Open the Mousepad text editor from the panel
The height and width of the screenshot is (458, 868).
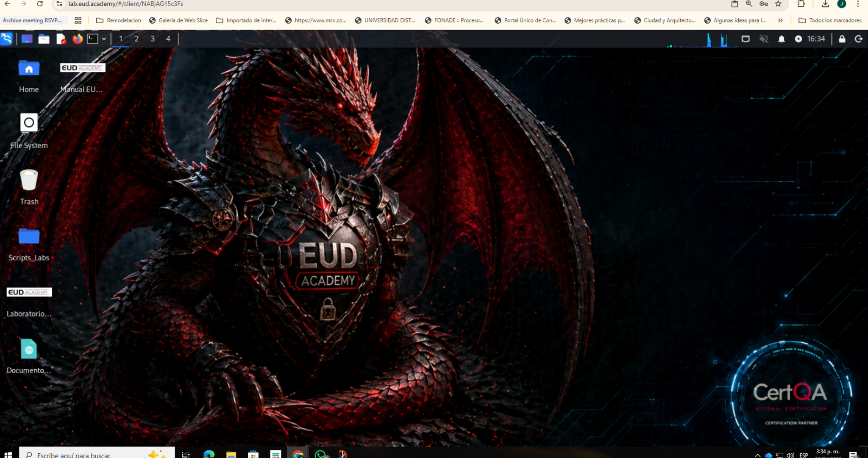pyautogui.click(x=61, y=39)
